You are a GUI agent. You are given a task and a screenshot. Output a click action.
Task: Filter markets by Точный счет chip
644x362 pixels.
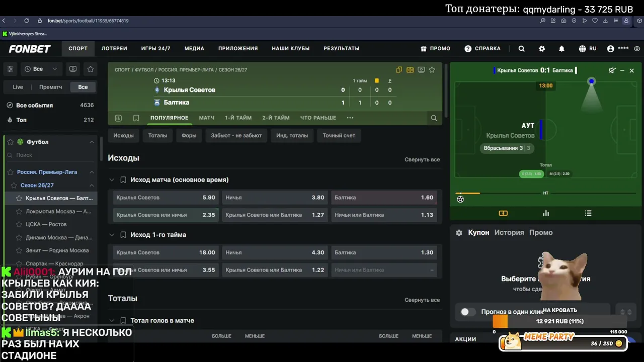point(339,136)
